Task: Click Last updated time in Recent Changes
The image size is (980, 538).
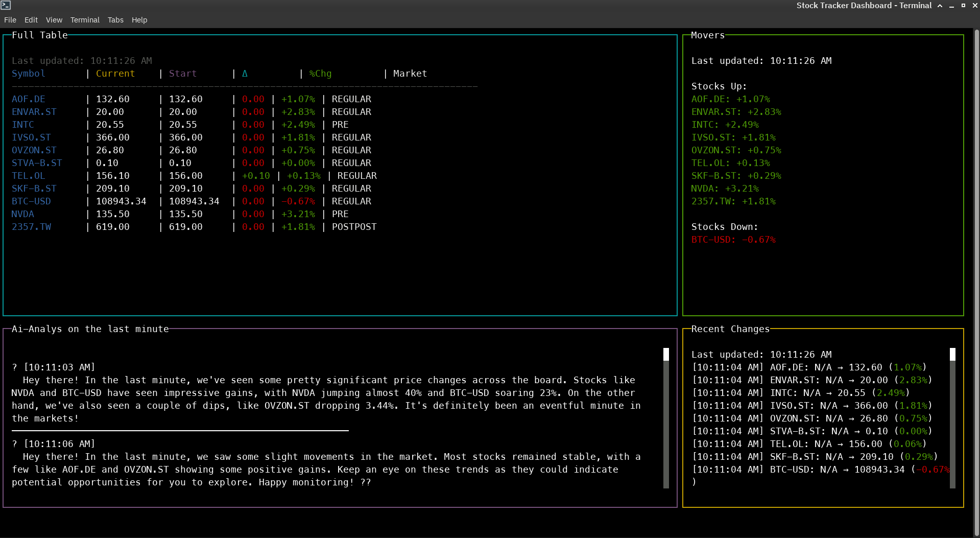Action: [761, 355]
